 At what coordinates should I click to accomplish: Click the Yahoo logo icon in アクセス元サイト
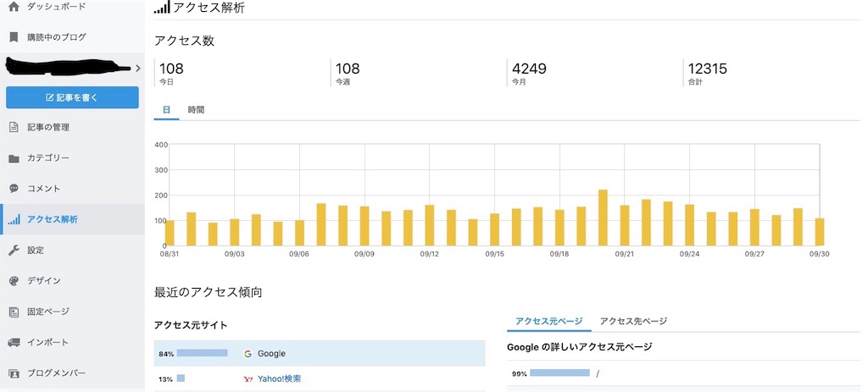click(x=248, y=379)
